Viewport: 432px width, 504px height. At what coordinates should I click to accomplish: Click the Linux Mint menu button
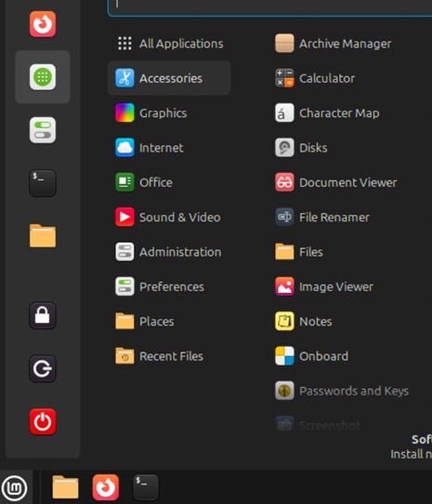tap(15, 487)
